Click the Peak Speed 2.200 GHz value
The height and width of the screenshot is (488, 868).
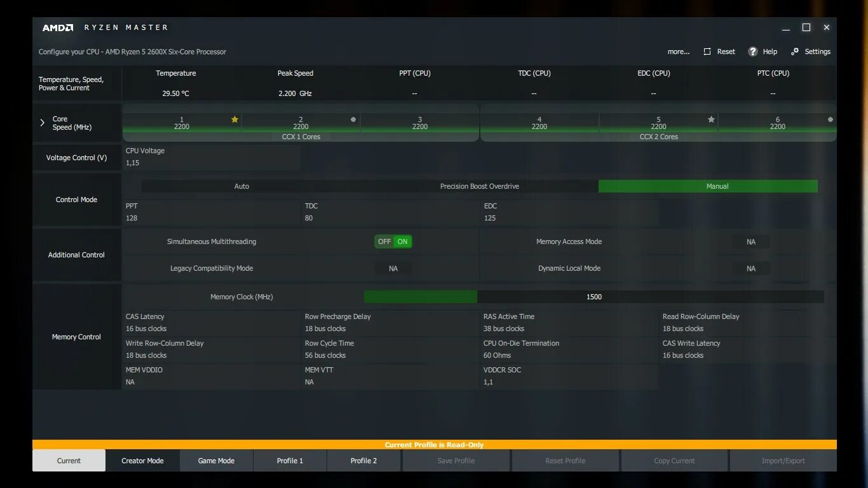295,93
